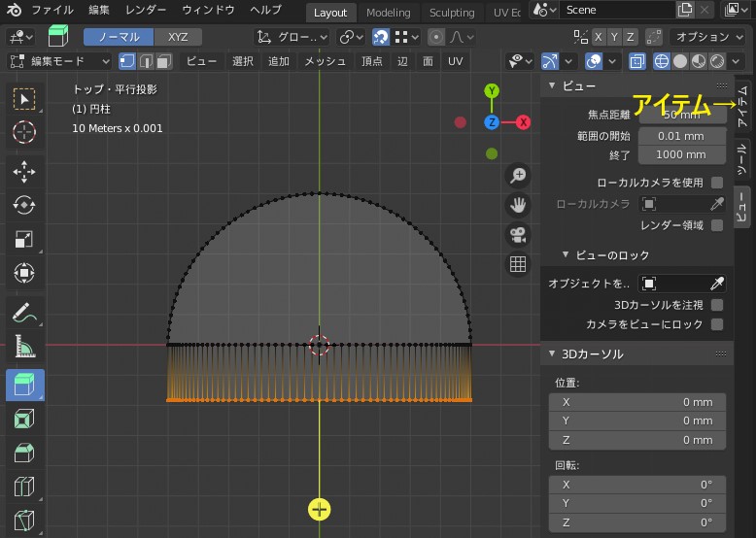Open the 編集モード mode dropdown
The height and width of the screenshot is (538, 756).
point(60,61)
